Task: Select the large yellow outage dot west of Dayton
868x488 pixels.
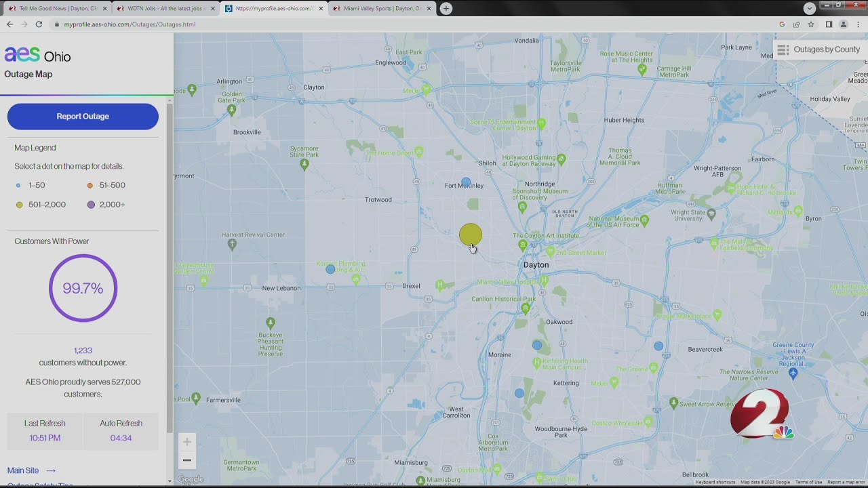Action: (x=471, y=235)
